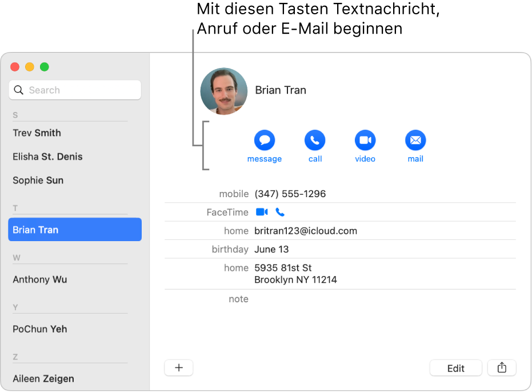Open the share sheet for this contact
The height and width of the screenshot is (392, 532).
(x=501, y=367)
